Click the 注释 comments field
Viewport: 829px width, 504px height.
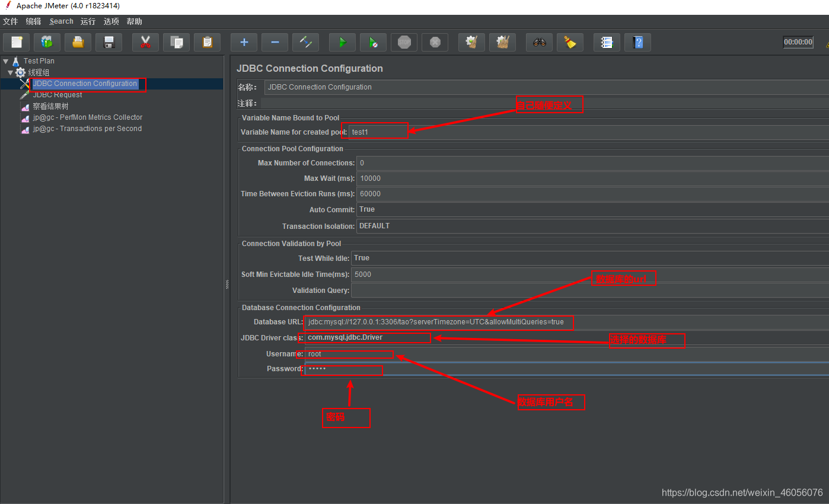(x=544, y=103)
